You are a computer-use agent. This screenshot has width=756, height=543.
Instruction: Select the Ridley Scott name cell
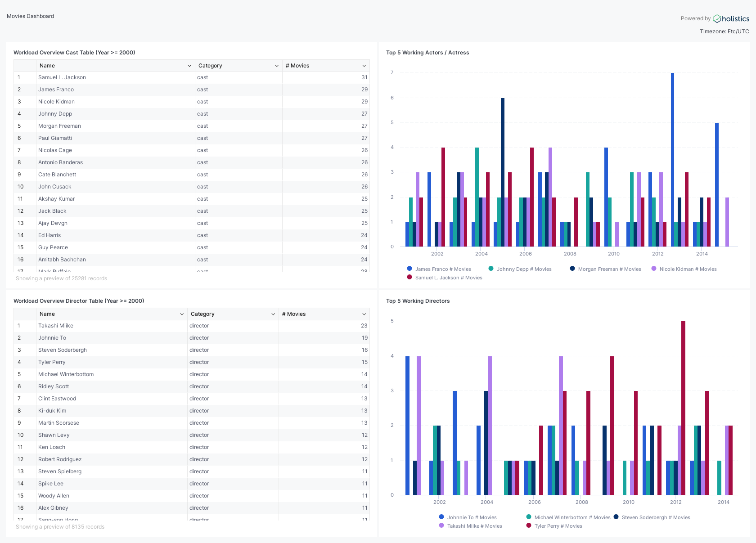[x=112, y=386]
